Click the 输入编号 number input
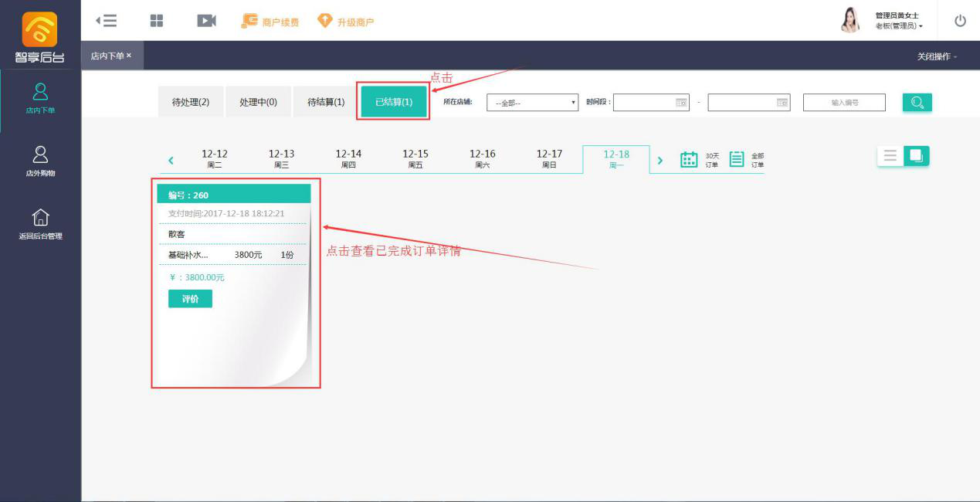The height and width of the screenshot is (502, 980). click(x=844, y=102)
